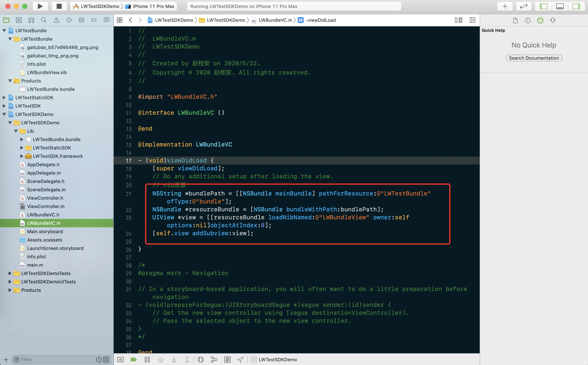Click the Run (play) button
Screen dimensions: 588x365
pyautogui.click(x=40, y=6)
